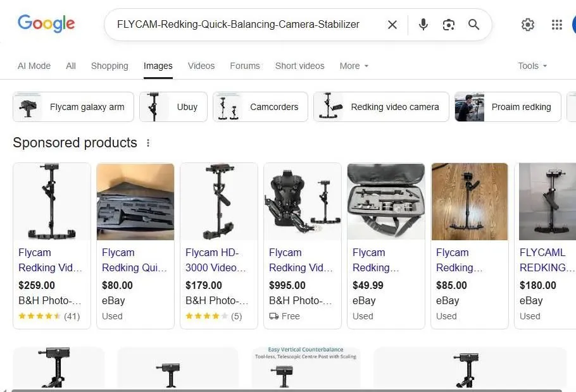This screenshot has width=576, height=392.
Task: Open Flycam Redking Vid... $259.00 title link
Action: tap(51, 260)
